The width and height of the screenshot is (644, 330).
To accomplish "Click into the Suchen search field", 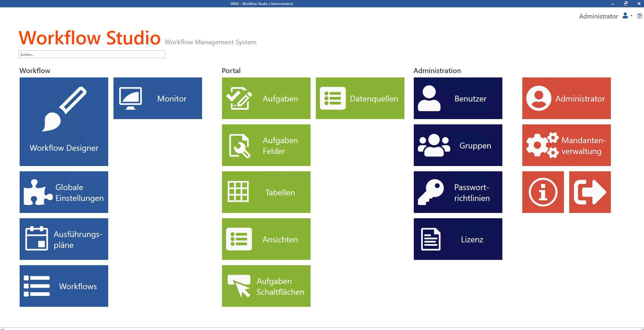I will pos(91,54).
